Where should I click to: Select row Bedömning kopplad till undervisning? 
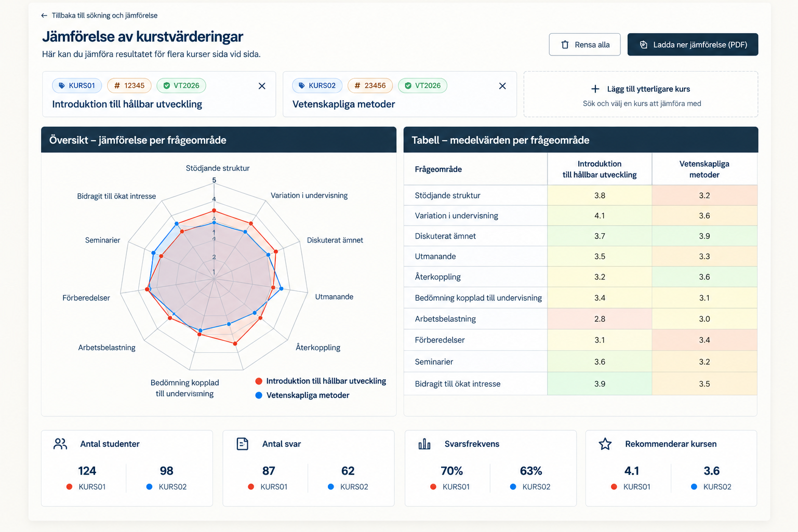(580, 298)
